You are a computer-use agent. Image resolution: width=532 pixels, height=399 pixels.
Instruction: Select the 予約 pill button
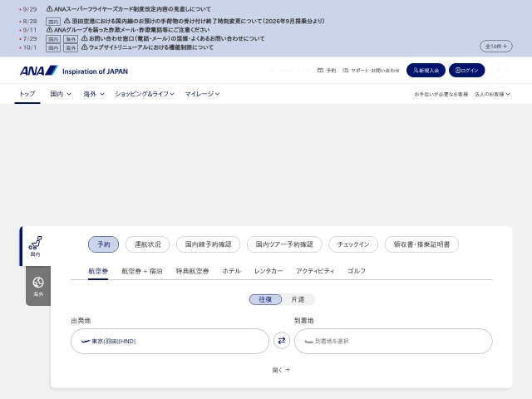[x=103, y=244]
